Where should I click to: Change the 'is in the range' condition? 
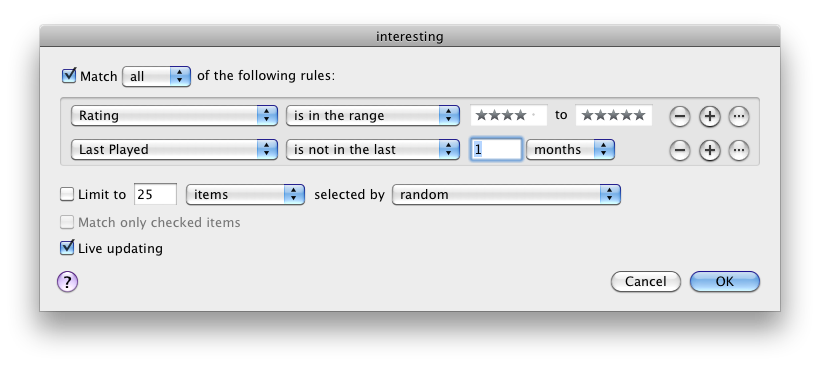373,116
